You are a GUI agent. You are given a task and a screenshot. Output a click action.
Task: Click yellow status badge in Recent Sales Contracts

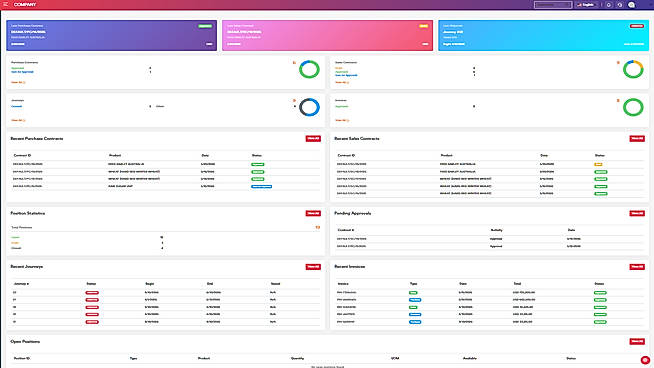[x=598, y=164]
